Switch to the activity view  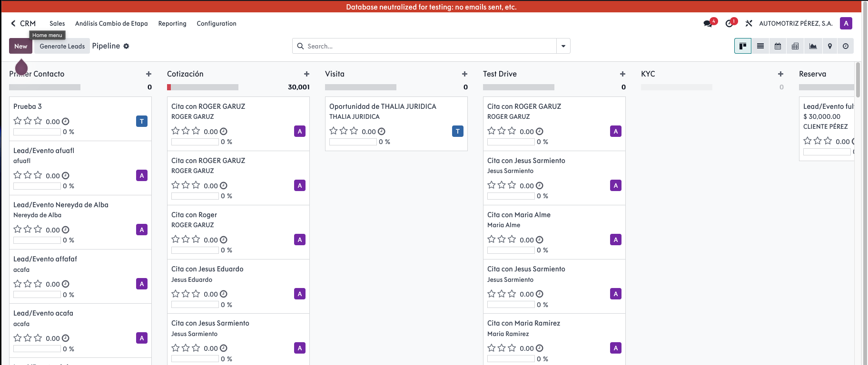click(846, 46)
